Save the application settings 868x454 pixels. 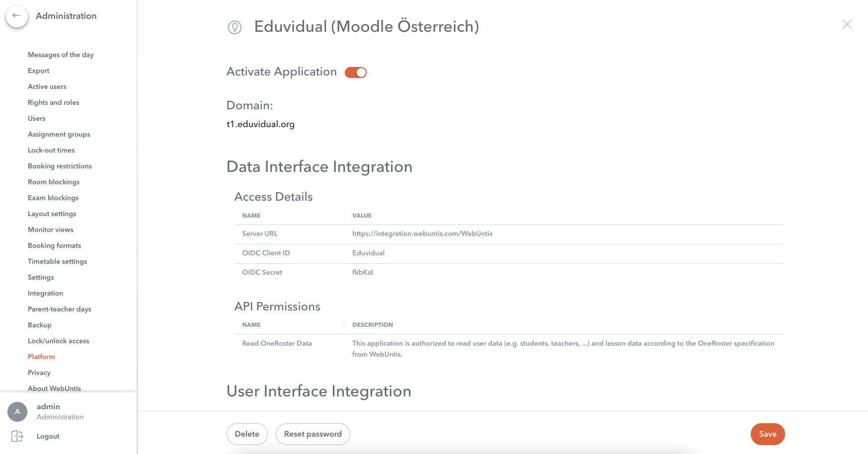768,434
